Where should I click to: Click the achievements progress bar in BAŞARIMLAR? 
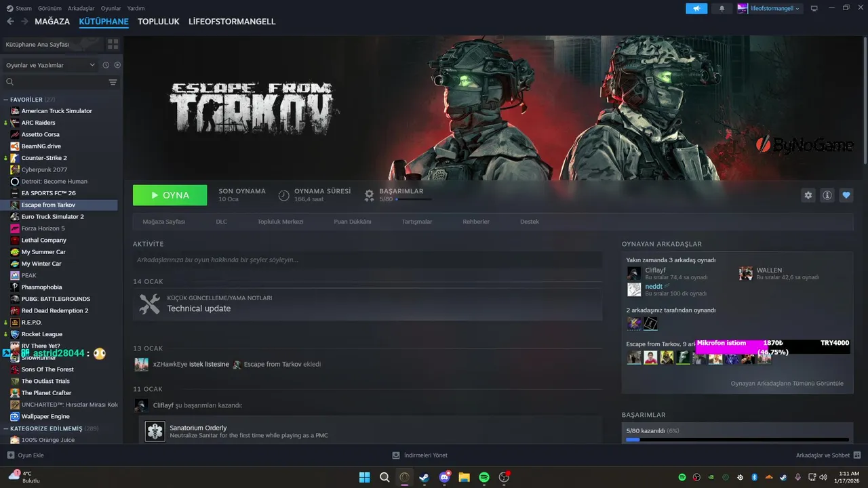[x=737, y=440]
